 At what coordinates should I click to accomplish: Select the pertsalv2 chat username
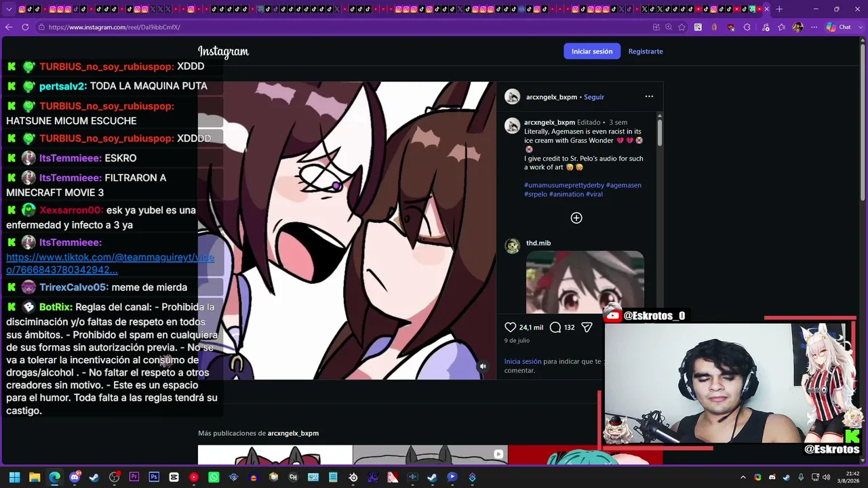coord(63,86)
